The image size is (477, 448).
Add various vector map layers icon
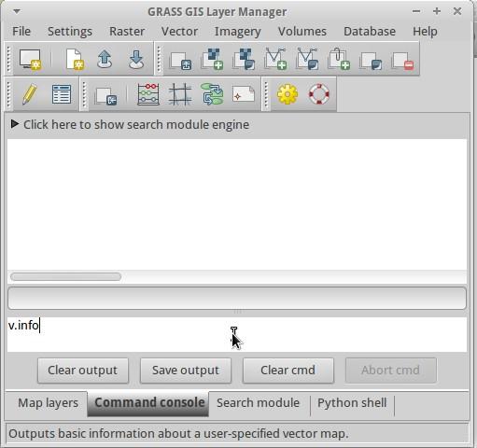307,59
